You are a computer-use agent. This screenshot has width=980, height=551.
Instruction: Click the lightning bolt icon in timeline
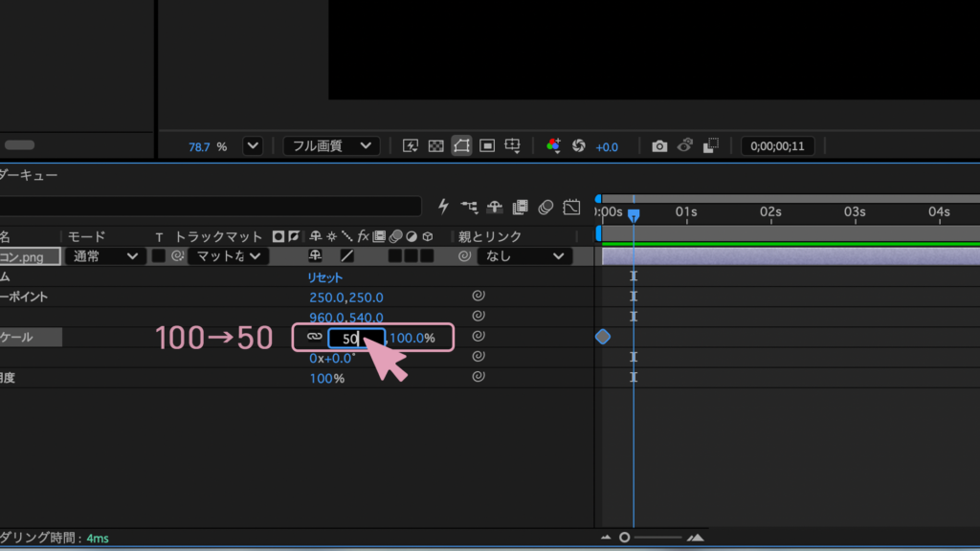pos(443,207)
